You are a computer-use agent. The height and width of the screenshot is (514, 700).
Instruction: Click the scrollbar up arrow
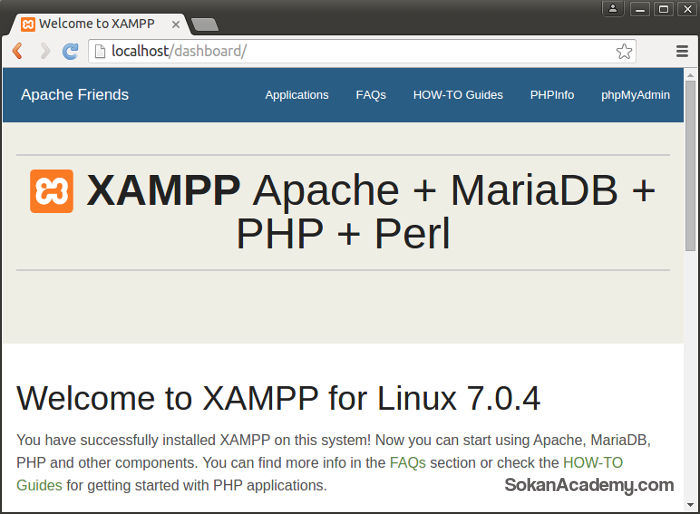click(x=690, y=75)
